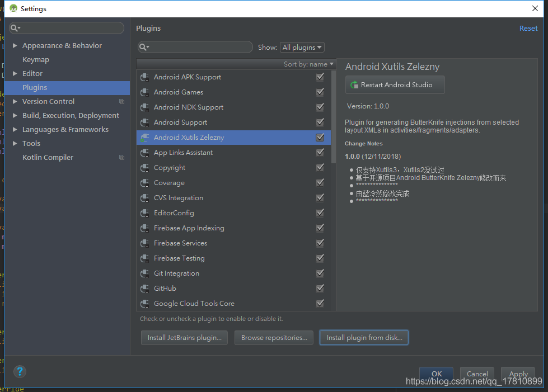Viewport: 548px width, 392px height.
Task: Uncheck the Copyright plugin checkbox
Action: coord(320,167)
